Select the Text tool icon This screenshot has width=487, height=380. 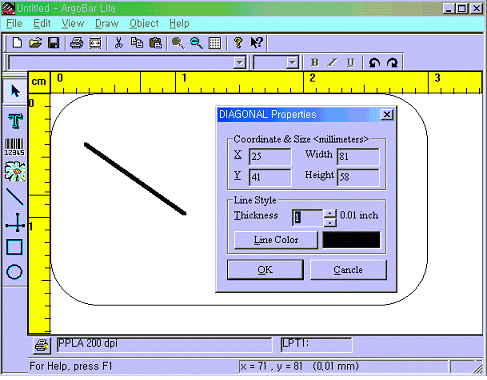[15, 121]
